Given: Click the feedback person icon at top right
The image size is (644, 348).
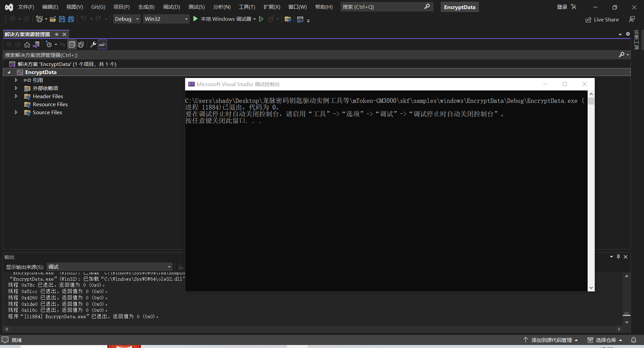Looking at the screenshot, I should tap(632, 19).
